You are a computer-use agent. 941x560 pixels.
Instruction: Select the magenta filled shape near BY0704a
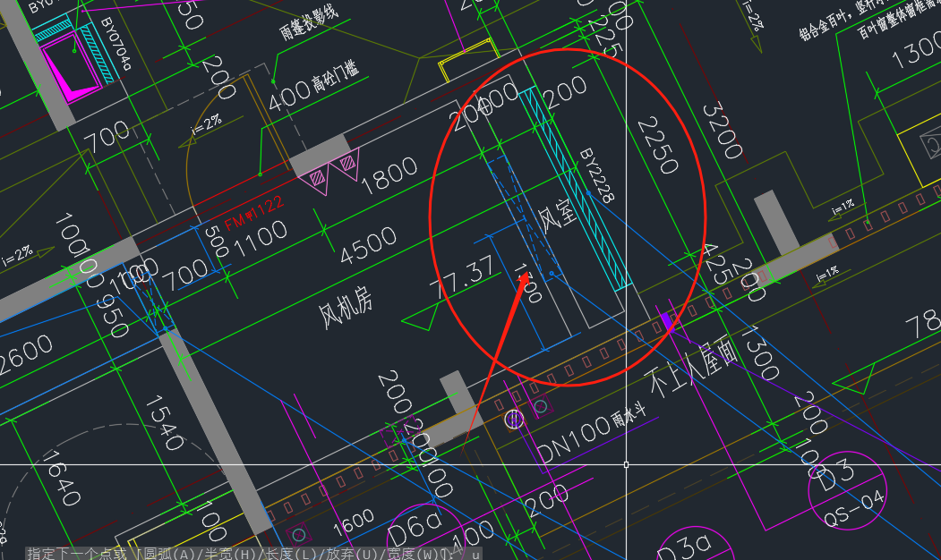pos(70,67)
